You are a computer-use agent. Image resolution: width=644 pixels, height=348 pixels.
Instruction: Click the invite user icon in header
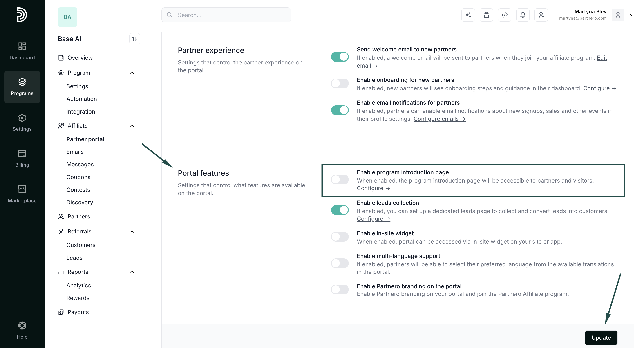(541, 15)
